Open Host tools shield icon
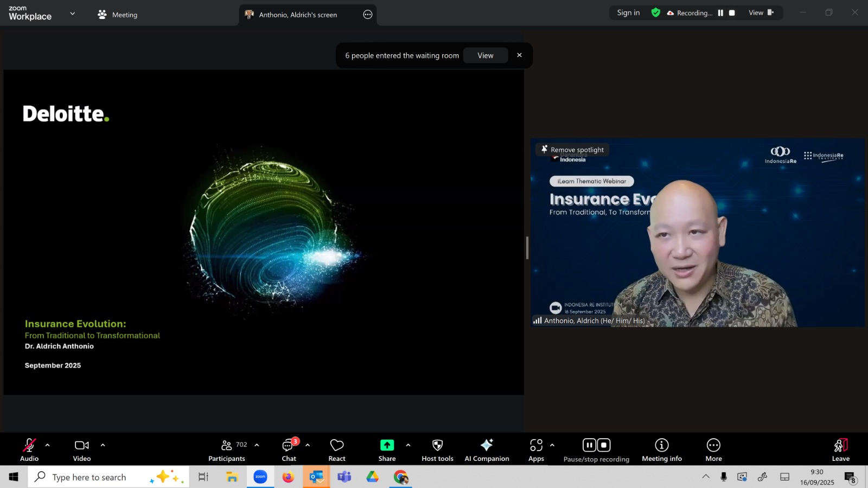 click(x=437, y=450)
